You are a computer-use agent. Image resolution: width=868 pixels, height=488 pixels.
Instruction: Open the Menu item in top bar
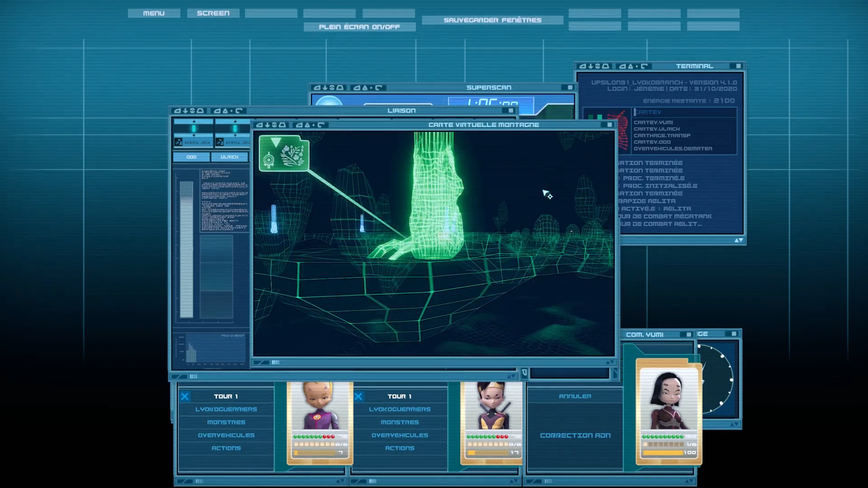click(154, 13)
